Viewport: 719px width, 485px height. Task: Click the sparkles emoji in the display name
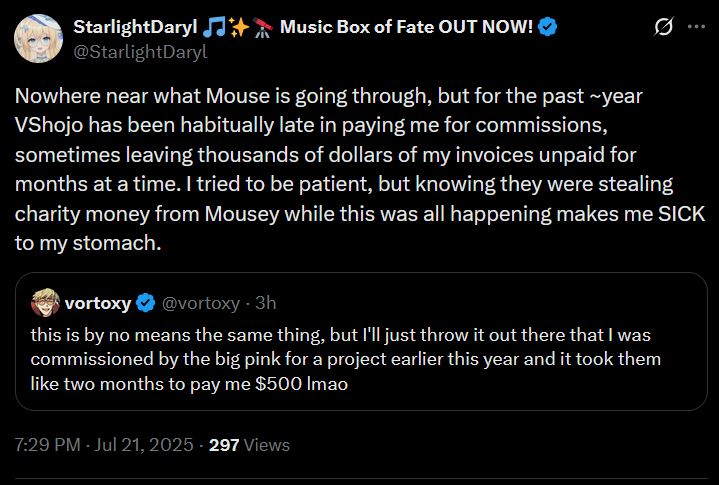(x=239, y=27)
